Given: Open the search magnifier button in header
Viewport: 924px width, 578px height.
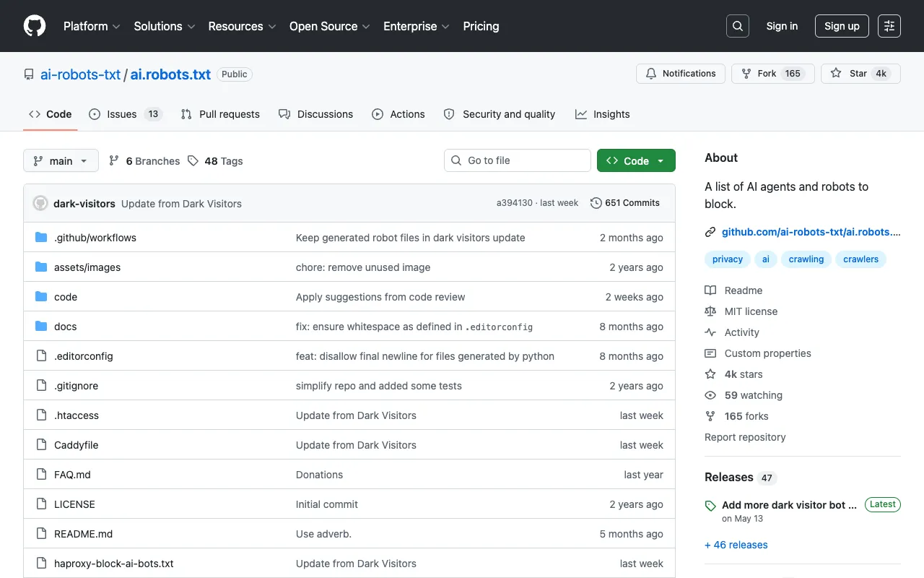Looking at the screenshot, I should [738, 26].
